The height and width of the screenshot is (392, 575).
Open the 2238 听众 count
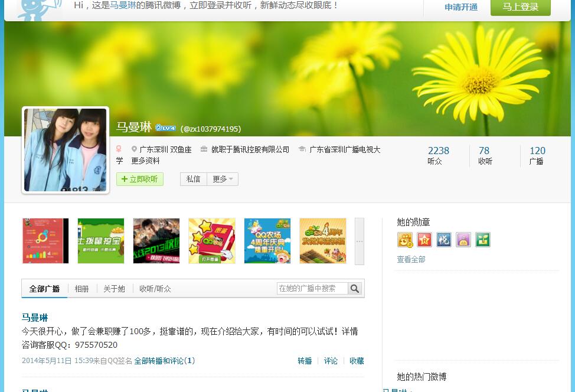(438, 155)
